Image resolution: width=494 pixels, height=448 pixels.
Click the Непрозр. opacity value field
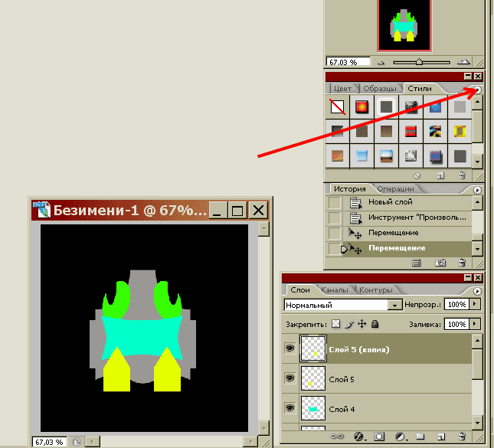[456, 304]
